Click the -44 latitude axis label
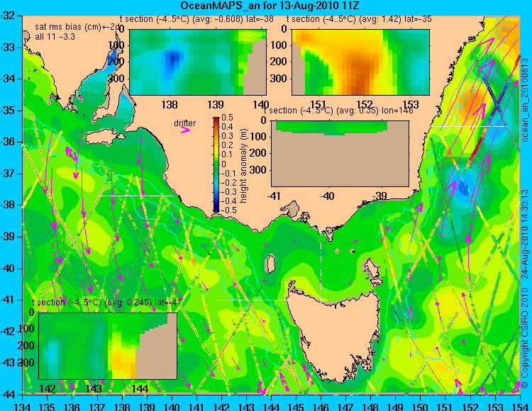This screenshot has height=411, width=532. coord(8,395)
